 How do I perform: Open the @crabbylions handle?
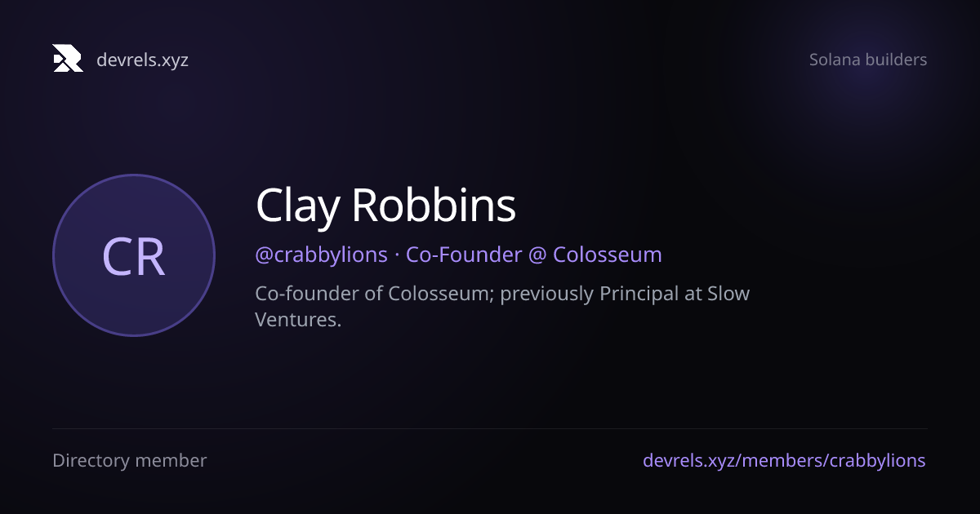coord(322,255)
